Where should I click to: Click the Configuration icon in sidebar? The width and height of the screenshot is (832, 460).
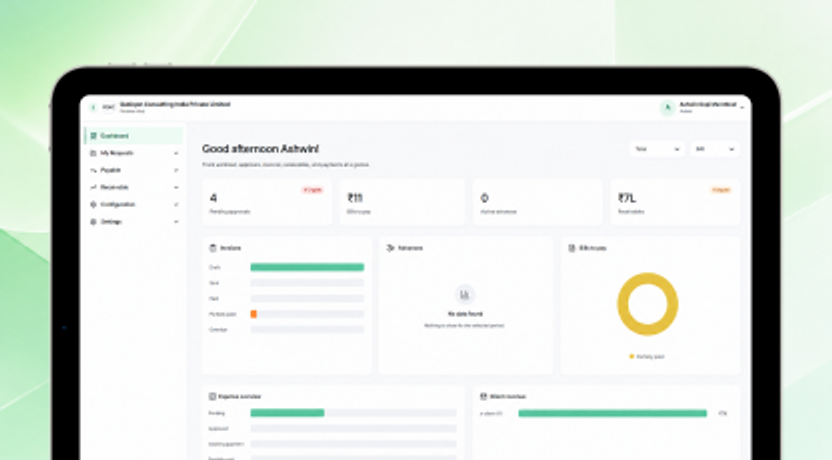(x=93, y=204)
